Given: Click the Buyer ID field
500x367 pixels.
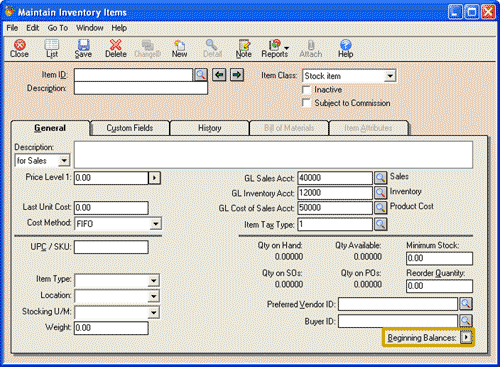Looking at the screenshot, I should [398, 321].
